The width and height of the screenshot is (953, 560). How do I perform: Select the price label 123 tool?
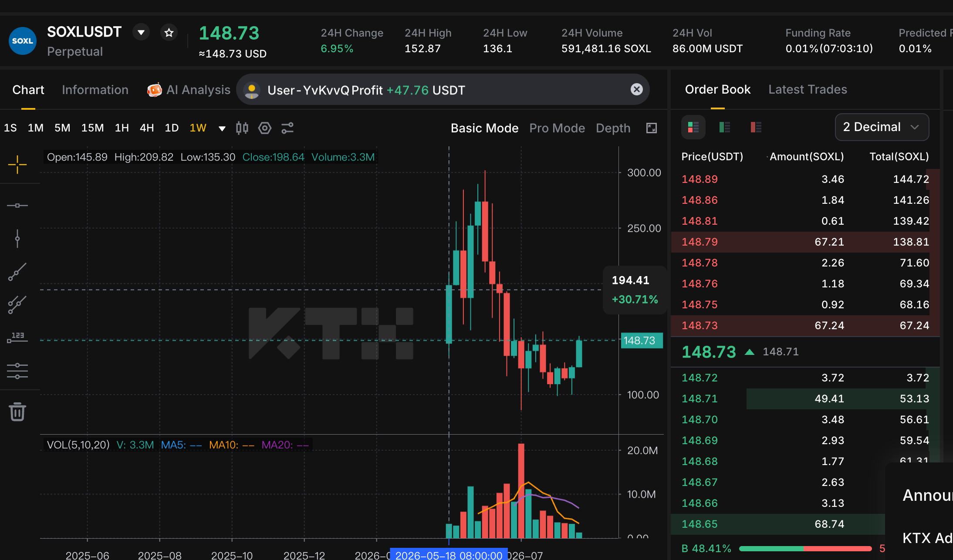coord(17,338)
